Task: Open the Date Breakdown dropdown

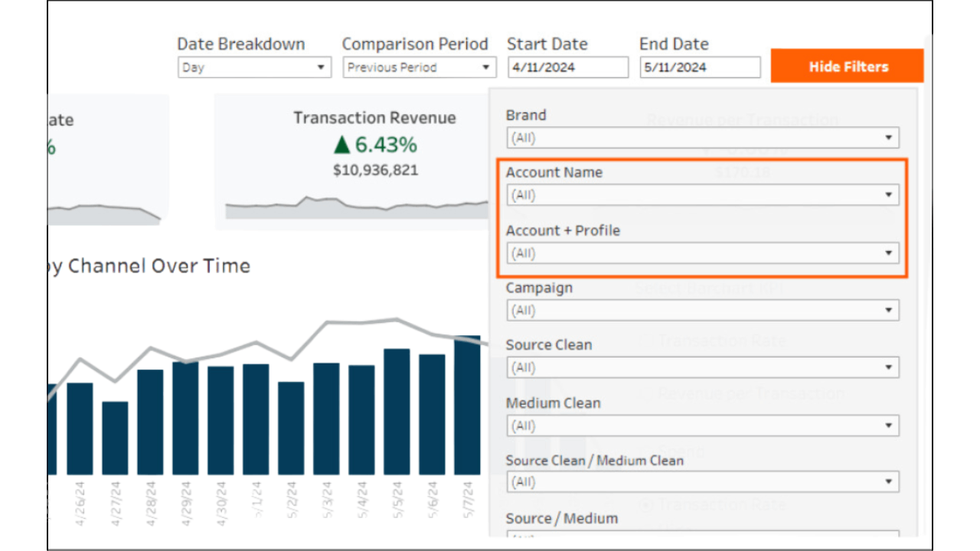Action: pos(254,67)
